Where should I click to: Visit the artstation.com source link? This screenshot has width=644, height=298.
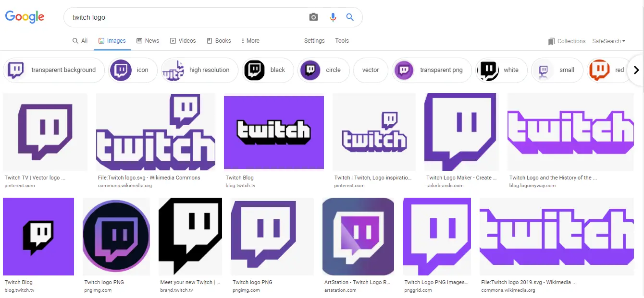click(x=341, y=290)
